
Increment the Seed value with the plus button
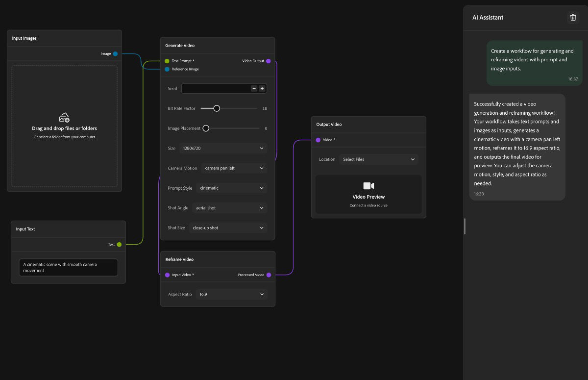tap(262, 88)
